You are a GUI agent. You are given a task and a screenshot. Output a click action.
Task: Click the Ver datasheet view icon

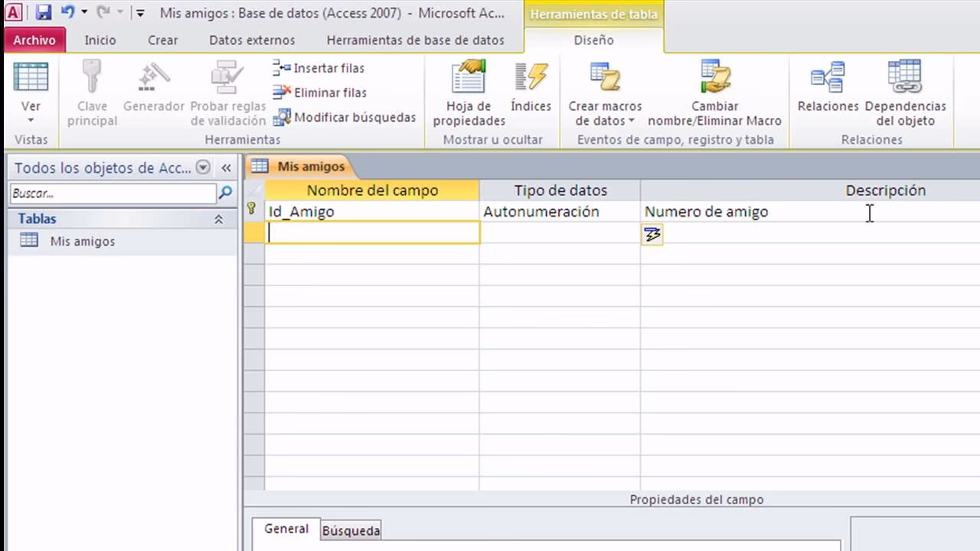[x=31, y=77]
